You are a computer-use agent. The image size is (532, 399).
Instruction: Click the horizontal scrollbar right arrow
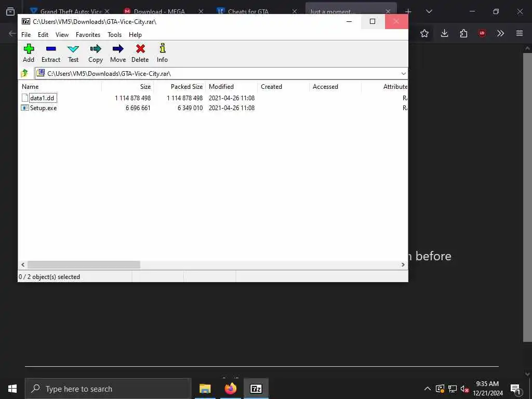[403, 264]
